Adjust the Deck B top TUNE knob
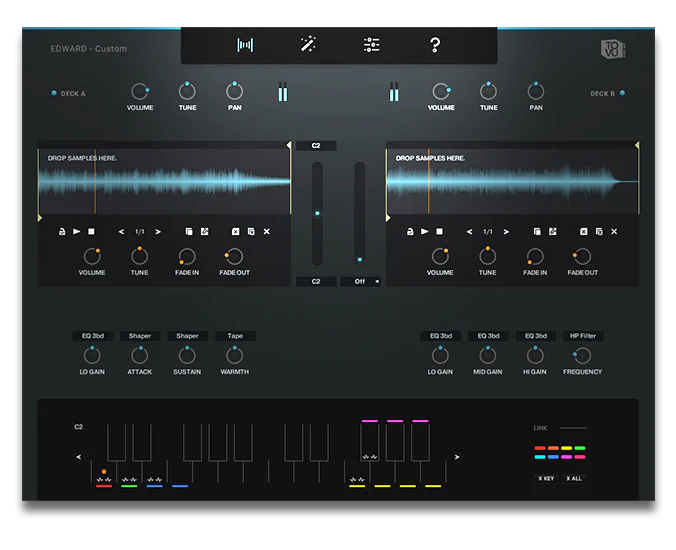Image resolution: width=676 pixels, height=550 pixels. pos(488,91)
